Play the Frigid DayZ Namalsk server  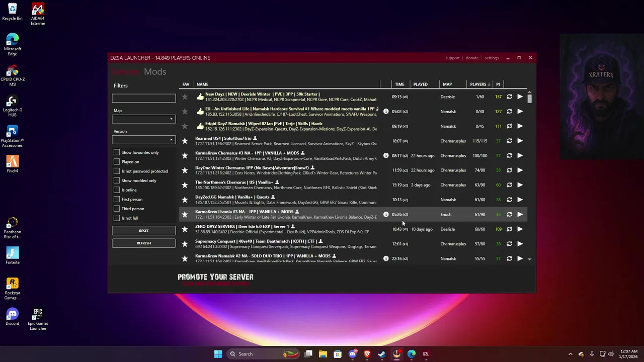tap(520, 126)
